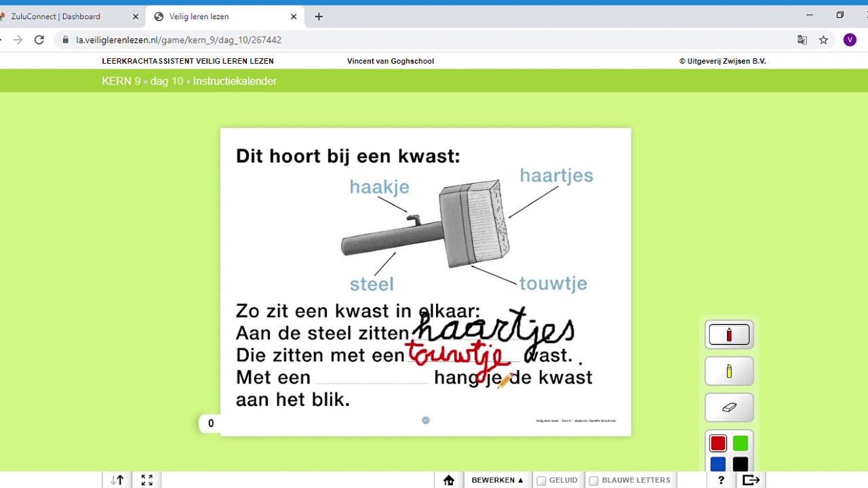This screenshot has height=488, width=868.
Task: Click 'Zo zit een kwast in elkaar:' line
Action: coord(357,311)
